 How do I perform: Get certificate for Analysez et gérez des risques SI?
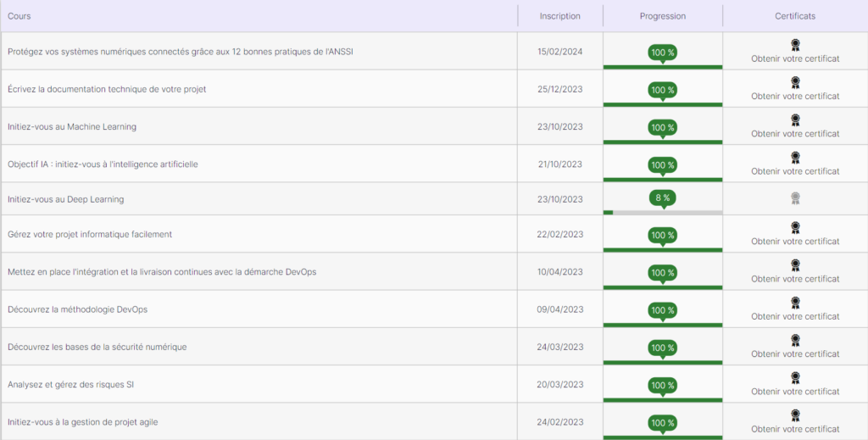795,392
